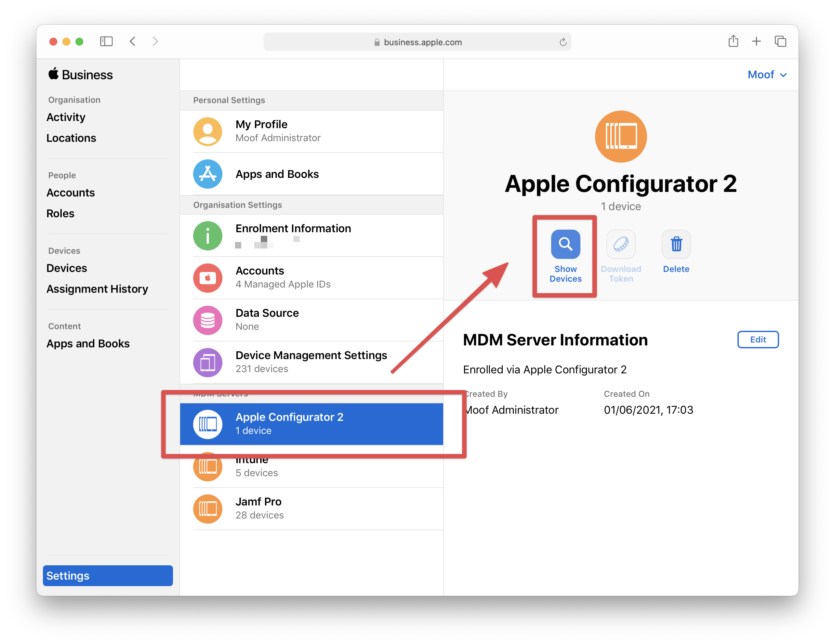
Task: Click '4 Managed Apple IDs' text
Action: point(283,285)
